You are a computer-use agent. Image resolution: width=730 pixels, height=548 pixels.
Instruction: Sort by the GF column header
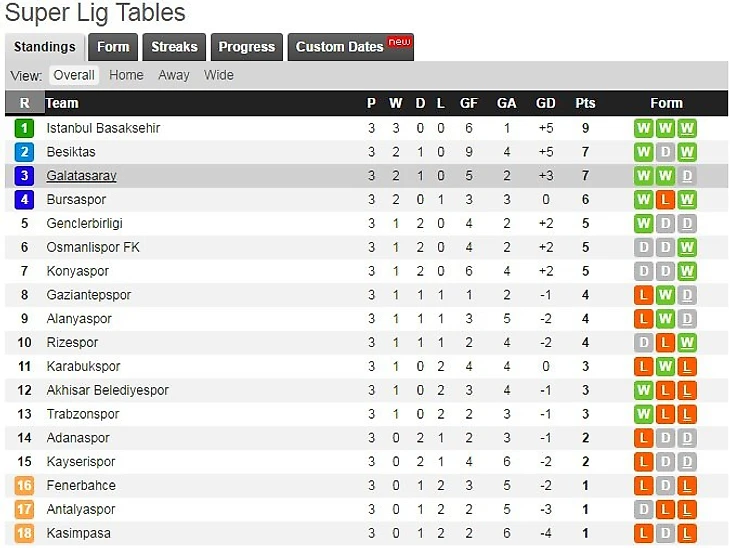click(x=468, y=103)
